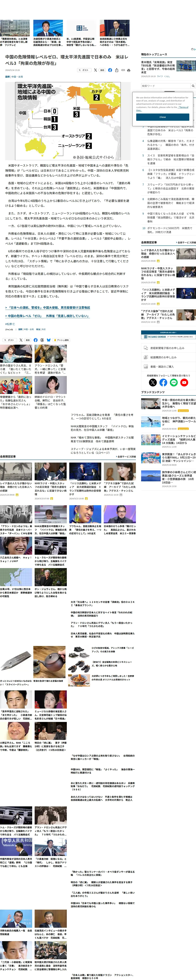Focus the 検索ワード search field
This screenshot has width=196, height=980.
point(166,86)
